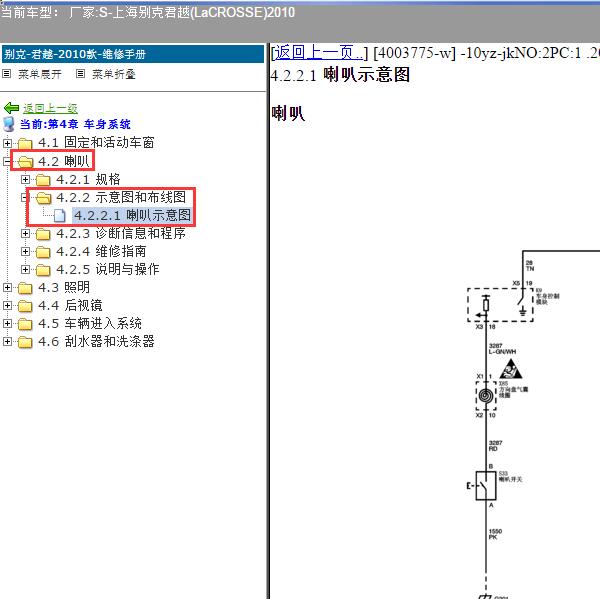Select the 4.2 喇叭 tree item

point(64,161)
